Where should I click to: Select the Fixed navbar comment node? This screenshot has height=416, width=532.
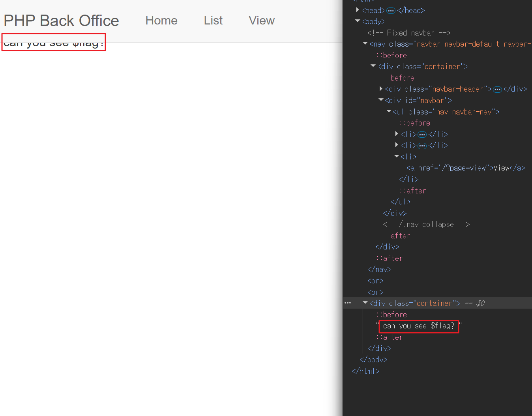pyautogui.click(x=408, y=33)
